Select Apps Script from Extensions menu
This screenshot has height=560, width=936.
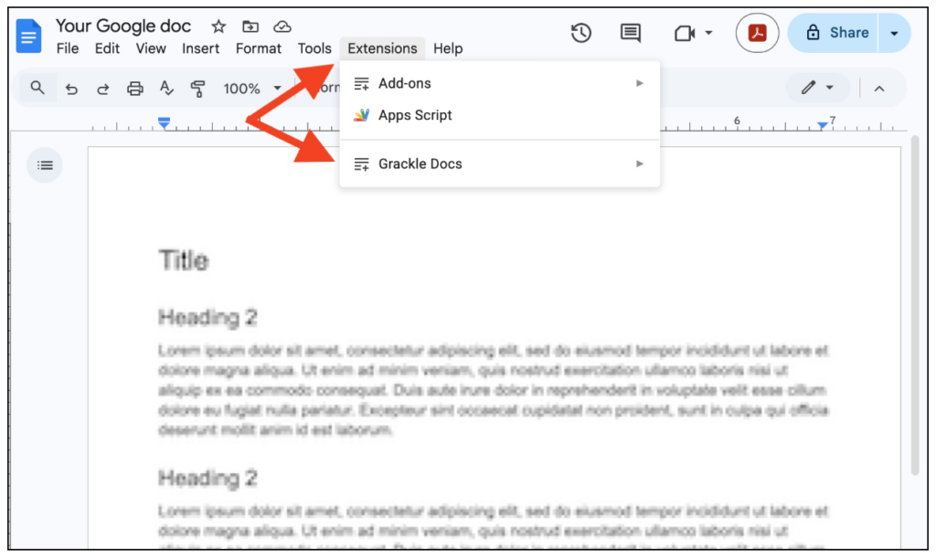415,115
